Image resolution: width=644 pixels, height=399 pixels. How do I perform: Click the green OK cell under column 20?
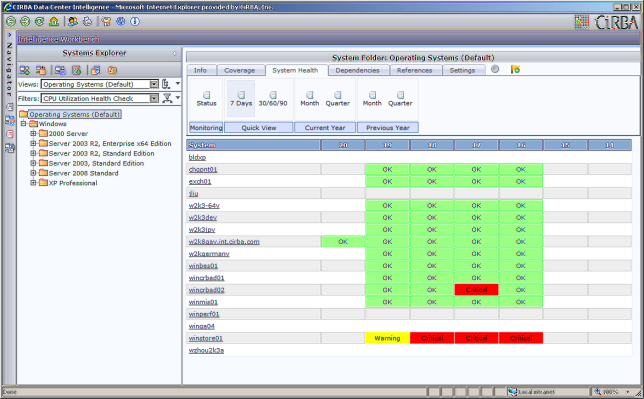pos(343,242)
